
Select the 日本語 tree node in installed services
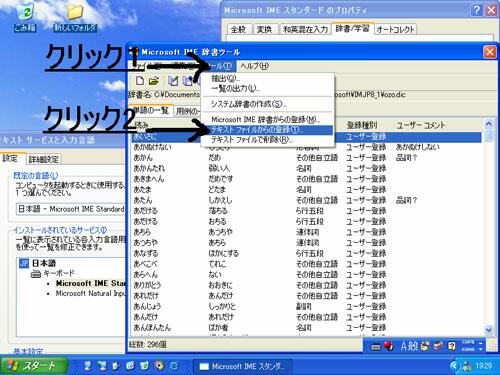pyautogui.click(x=44, y=263)
